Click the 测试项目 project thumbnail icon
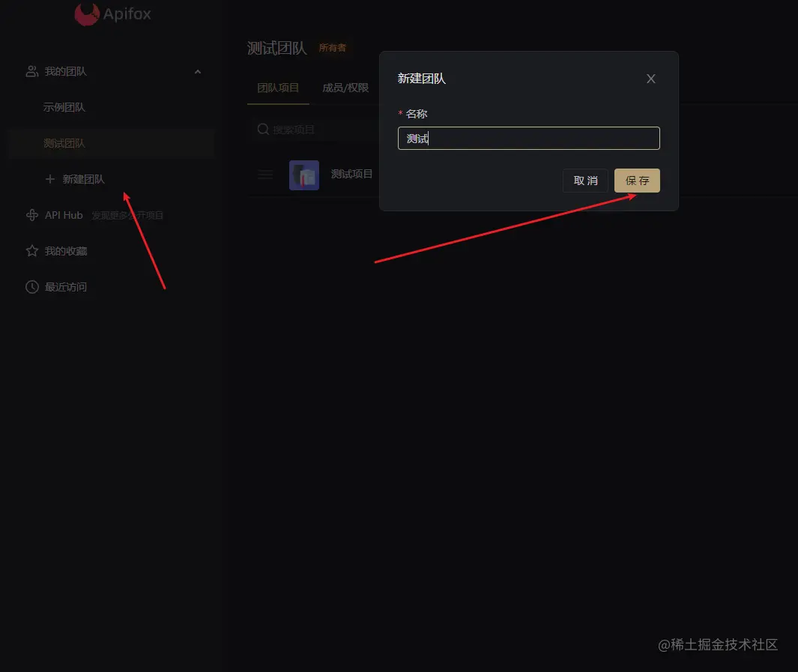 pyautogui.click(x=303, y=175)
